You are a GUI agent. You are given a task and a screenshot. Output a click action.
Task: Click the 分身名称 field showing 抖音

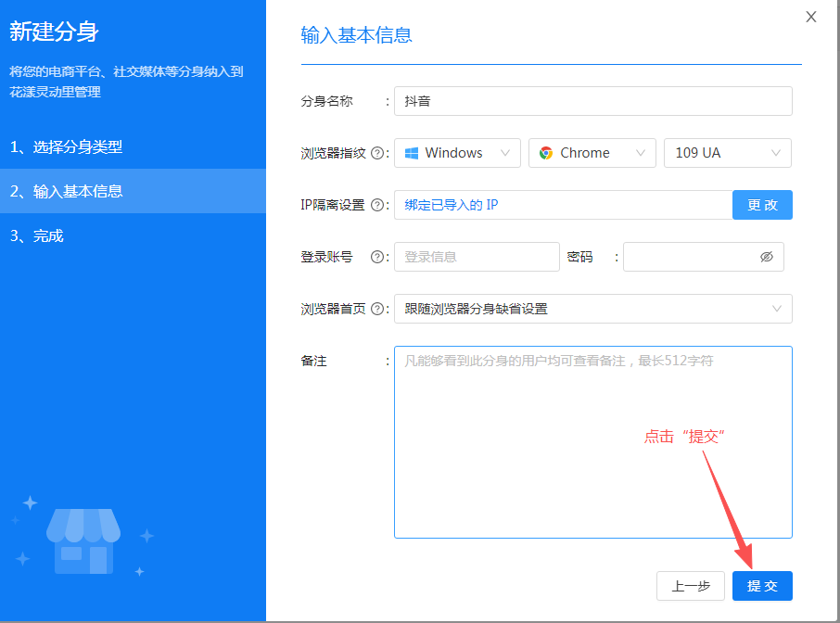pos(592,101)
